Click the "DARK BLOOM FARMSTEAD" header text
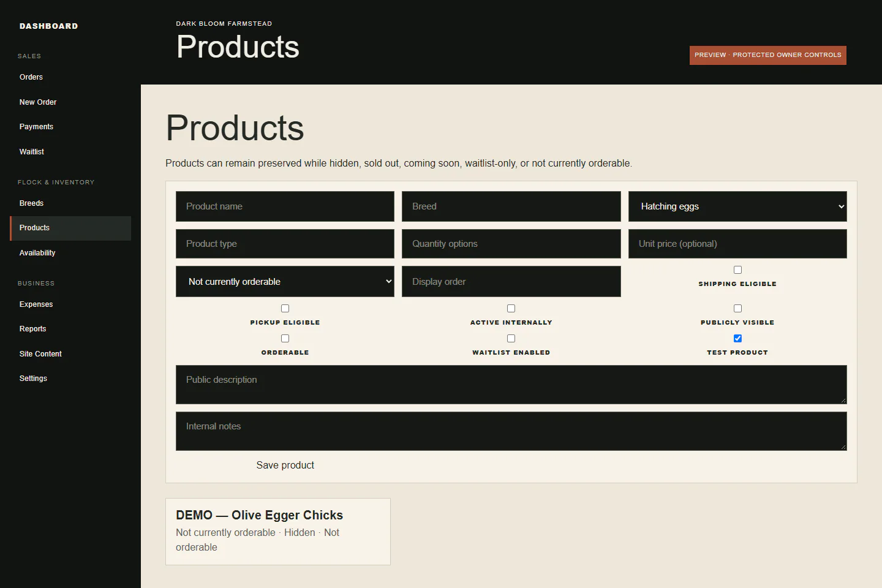 point(224,24)
